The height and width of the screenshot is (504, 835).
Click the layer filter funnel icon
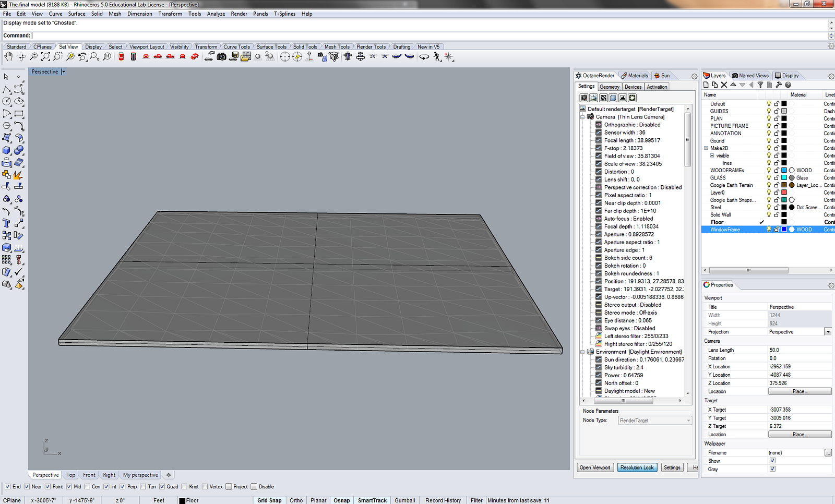click(x=760, y=85)
